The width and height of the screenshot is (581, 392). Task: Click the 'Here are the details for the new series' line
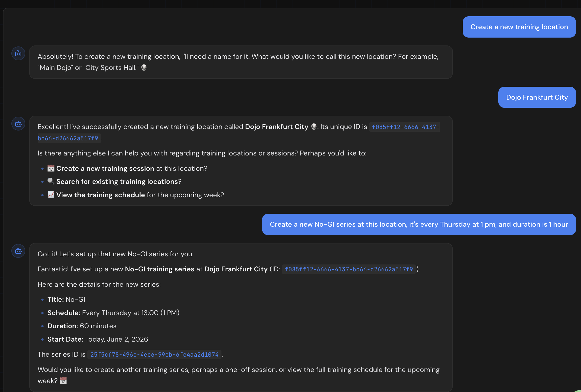[x=99, y=284]
